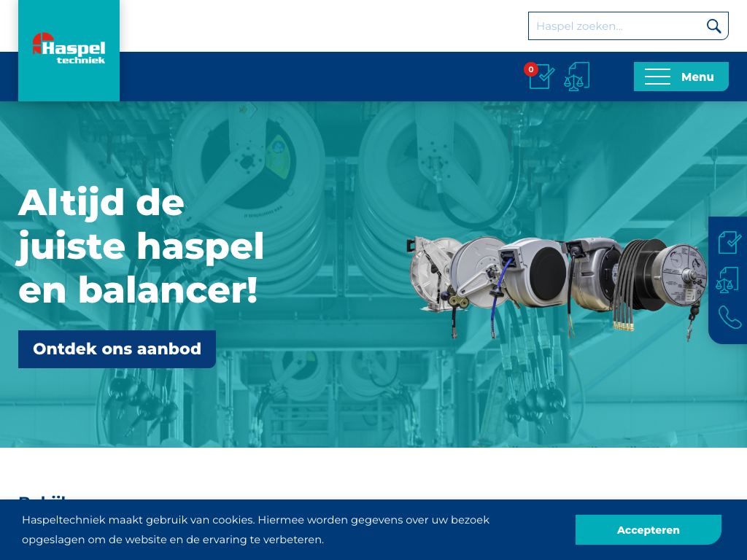The image size is (747, 560).
Task: Click the Ontdek ons aanbod button
Action: click(x=117, y=349)
